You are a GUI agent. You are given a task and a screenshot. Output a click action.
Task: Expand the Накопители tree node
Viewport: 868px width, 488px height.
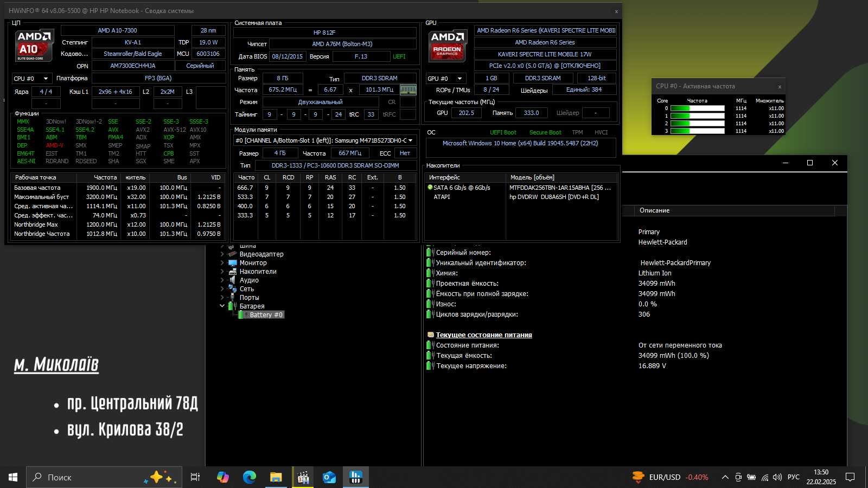(x=222, y=271)
